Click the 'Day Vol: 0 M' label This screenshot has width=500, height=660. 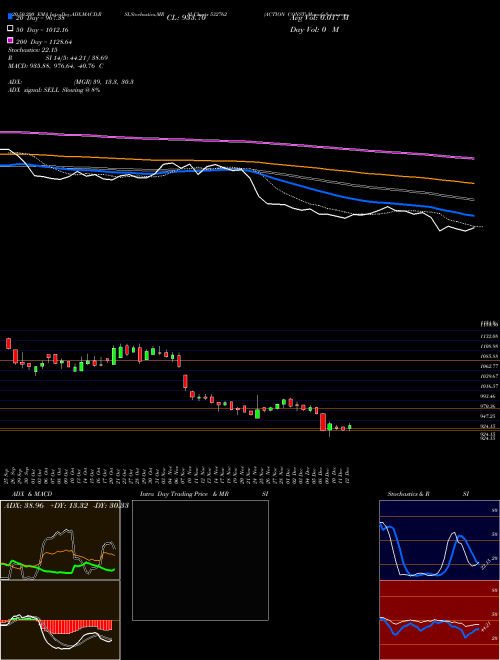point(314,30)
